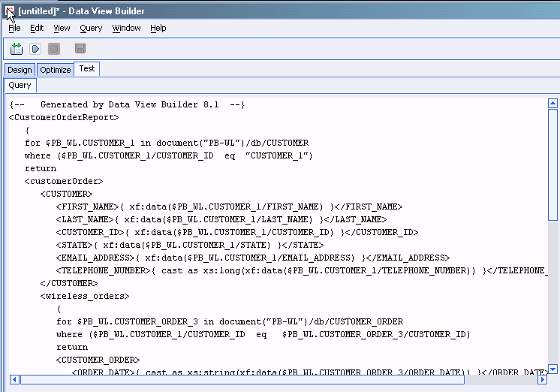Click the second 'return' under wireless_orders
This screenshot has width=560, height=392.
tap(72, 348)
